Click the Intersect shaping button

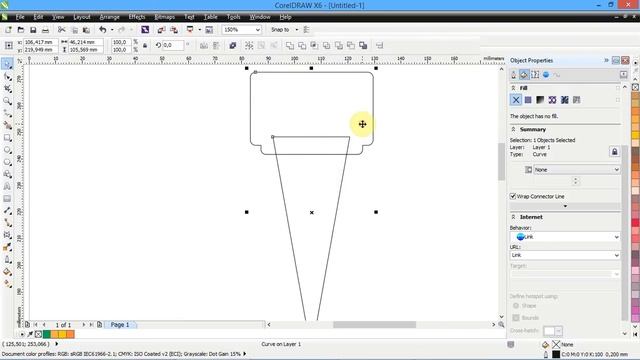pyautogui.click(x=314, y=46)
